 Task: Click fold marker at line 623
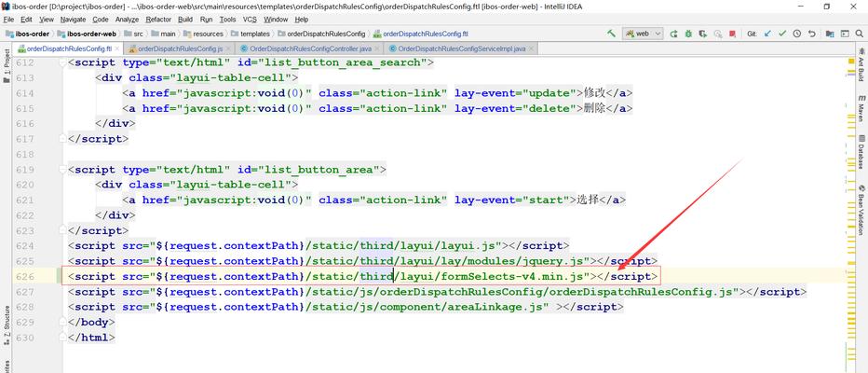(x=62, y=230)
